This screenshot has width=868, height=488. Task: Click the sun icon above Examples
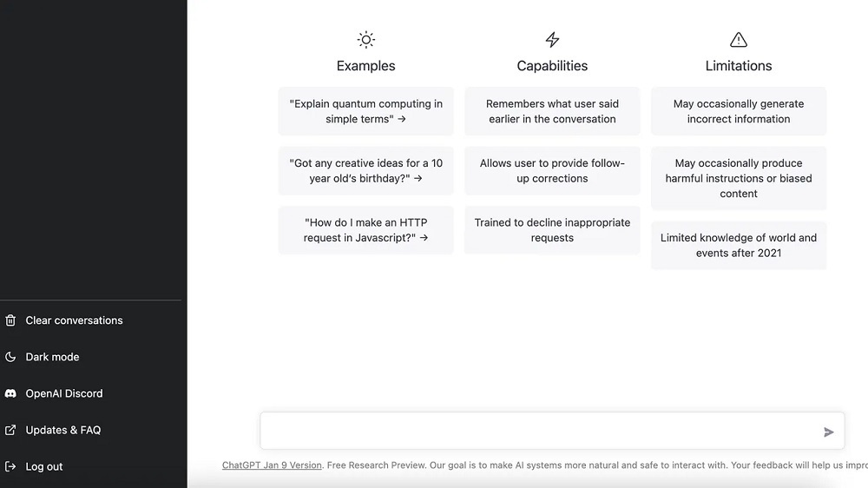point(366,40)
